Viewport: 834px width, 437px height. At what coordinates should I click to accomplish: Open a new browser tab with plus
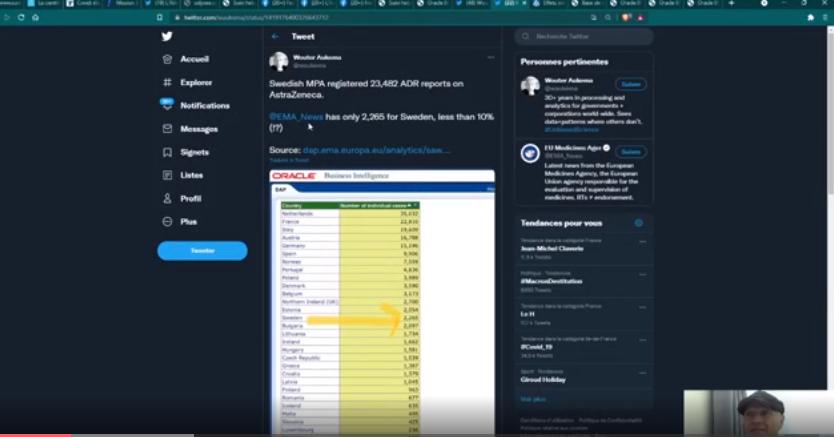731,4
